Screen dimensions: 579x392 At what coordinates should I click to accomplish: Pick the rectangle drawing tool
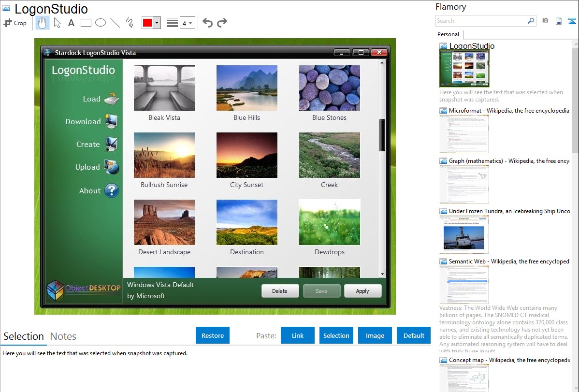tap(86, 23)
